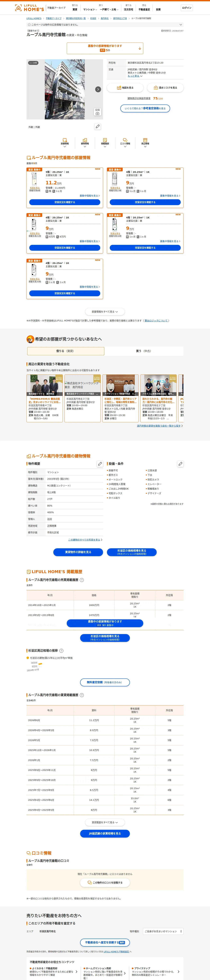Click the down arrow in 募集中の部屋情報 banner
The width and height of the screenshot is (210, 980).
tap(140, 48)
